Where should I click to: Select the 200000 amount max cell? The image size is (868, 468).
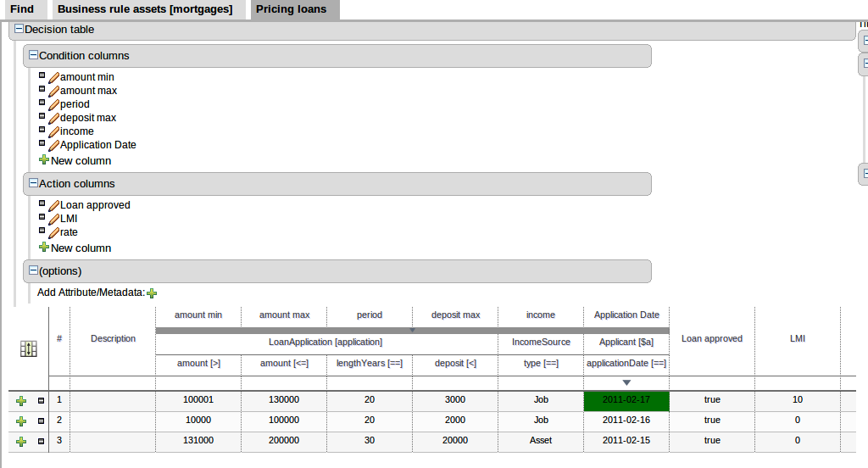(284, 442)
